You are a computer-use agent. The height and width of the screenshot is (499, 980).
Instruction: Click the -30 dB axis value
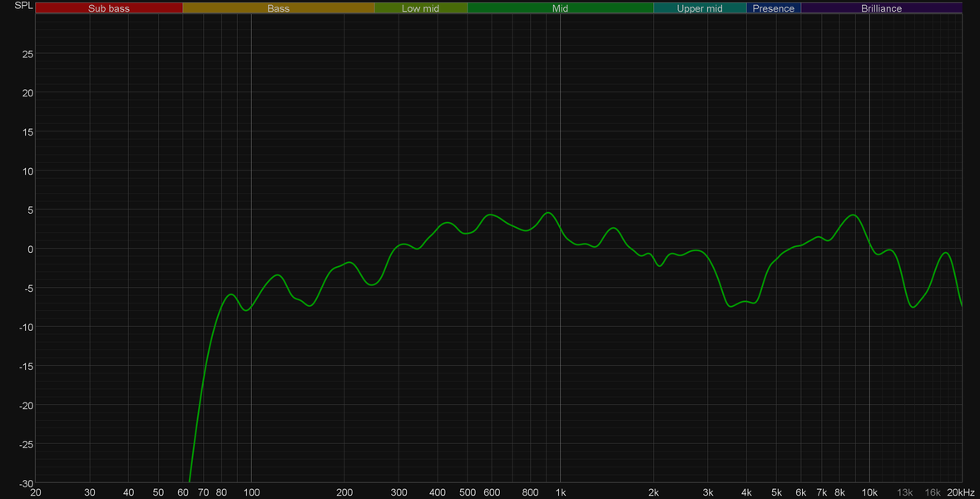25,483
